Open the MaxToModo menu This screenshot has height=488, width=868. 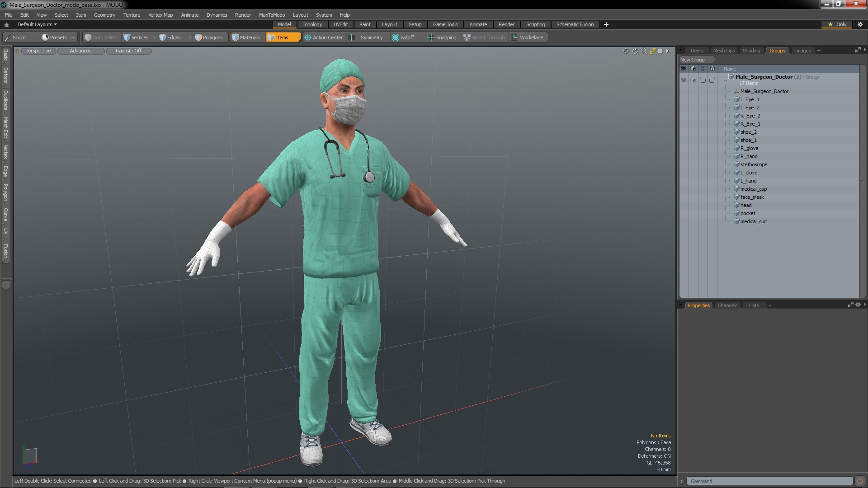pos(272,15)
